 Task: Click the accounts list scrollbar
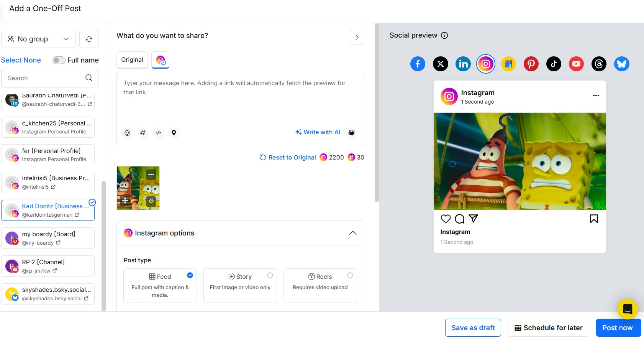[103, 245]
